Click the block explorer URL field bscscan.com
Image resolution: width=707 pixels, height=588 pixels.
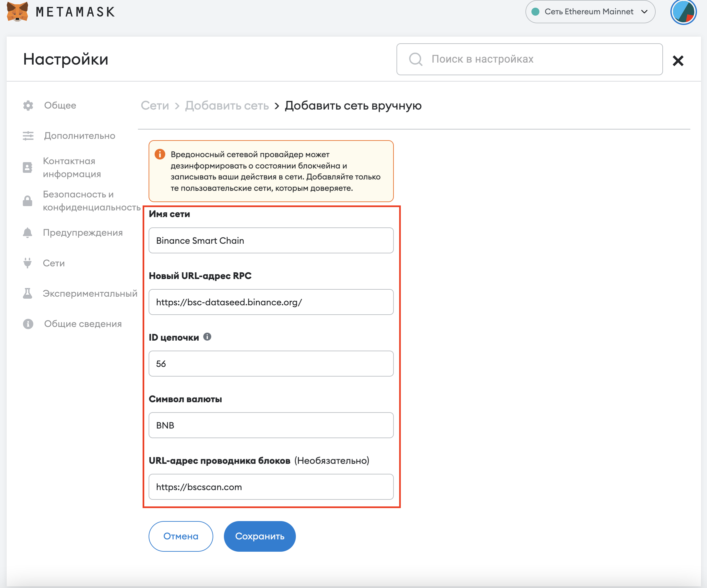tap(271, 486)
